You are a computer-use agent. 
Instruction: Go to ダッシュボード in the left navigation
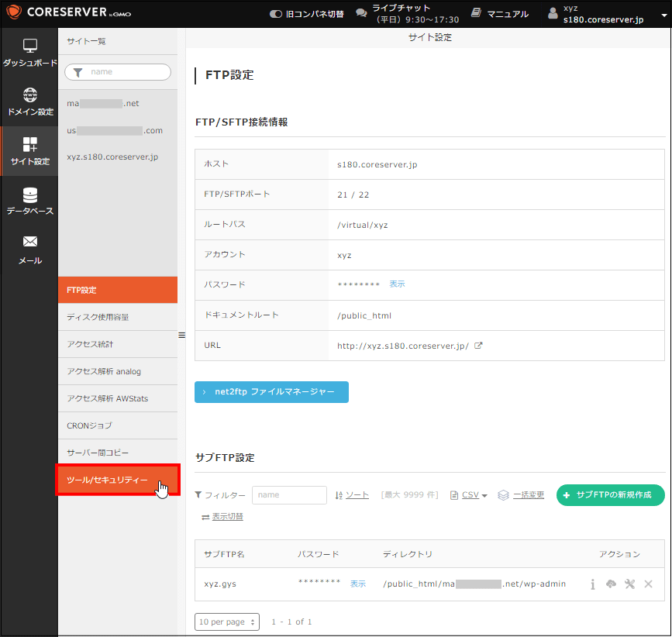(29, 53)
